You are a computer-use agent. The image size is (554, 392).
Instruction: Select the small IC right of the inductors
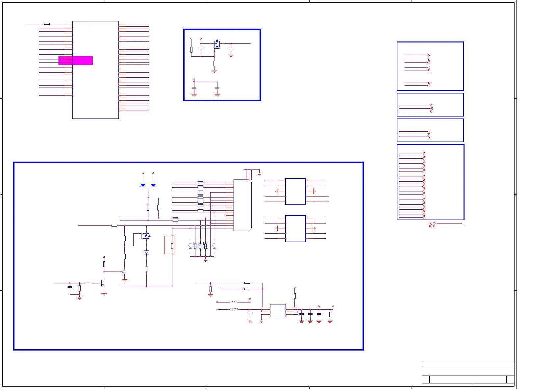[278, 311]
